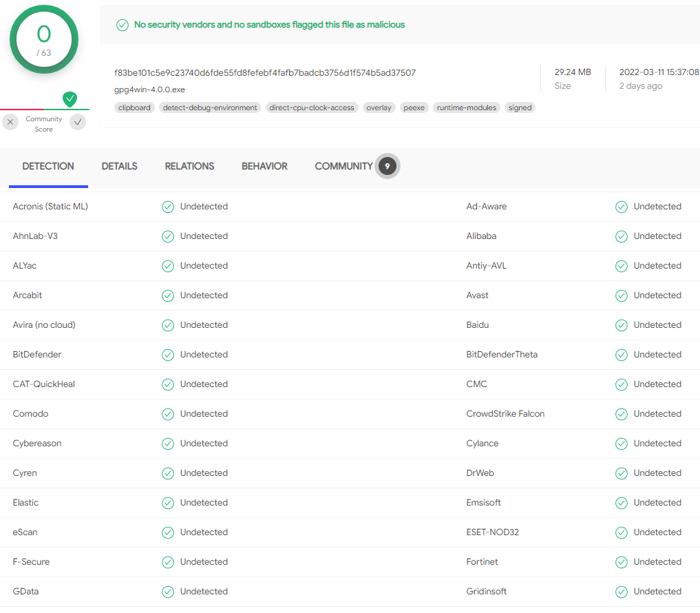Click the Undetected check icon for Acronis (Static ML)
700x613 pixels.
(x=168, y=207)
